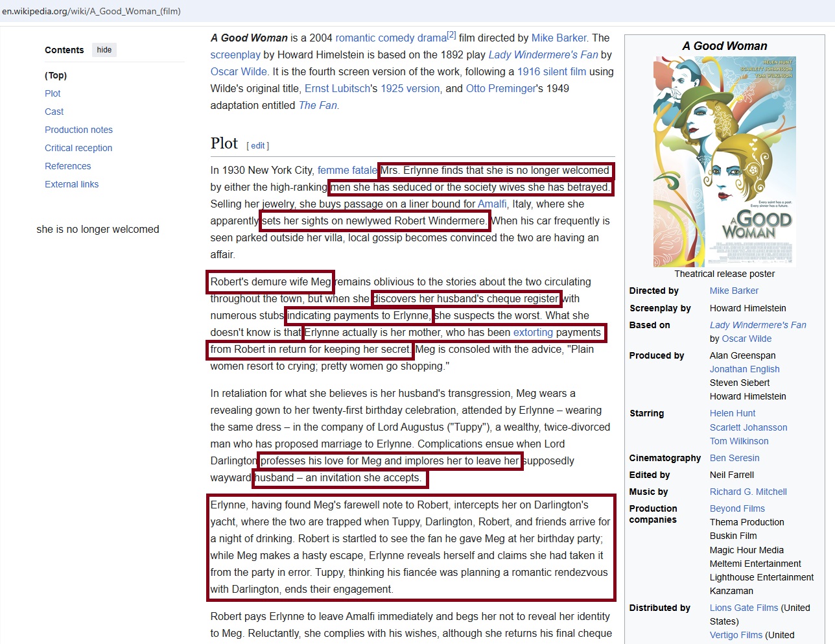
Task: Click the edit link beside Plot heading
Action: (x=258, y=146)
